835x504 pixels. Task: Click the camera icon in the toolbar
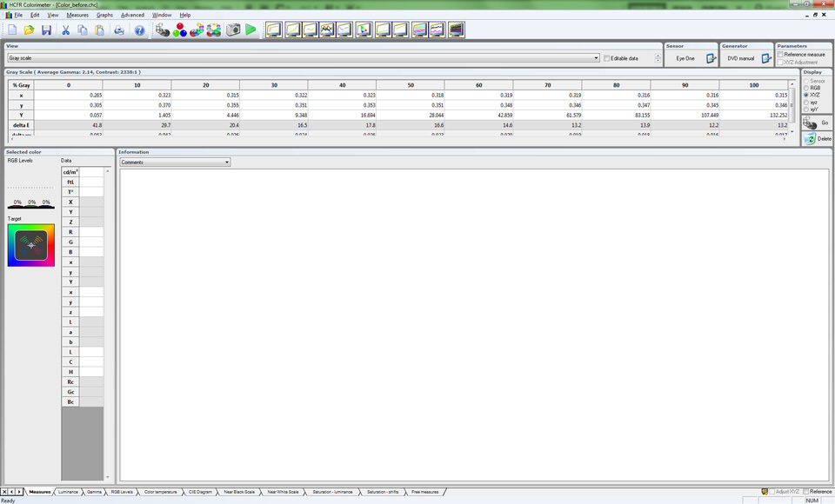coord(233,30)
